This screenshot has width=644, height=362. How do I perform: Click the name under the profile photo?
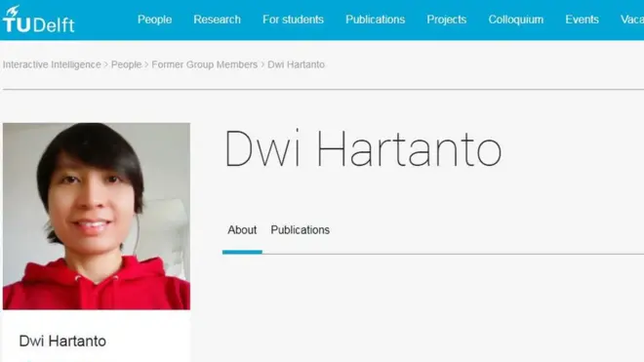(x=62, y=342)
